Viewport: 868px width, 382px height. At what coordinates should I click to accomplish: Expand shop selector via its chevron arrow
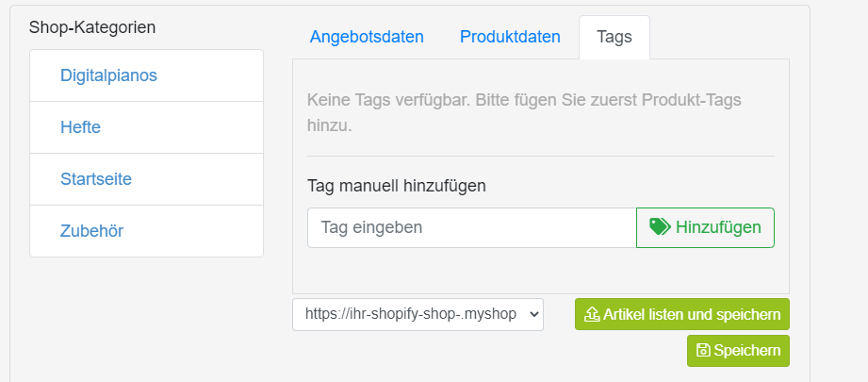pos(533,314)
